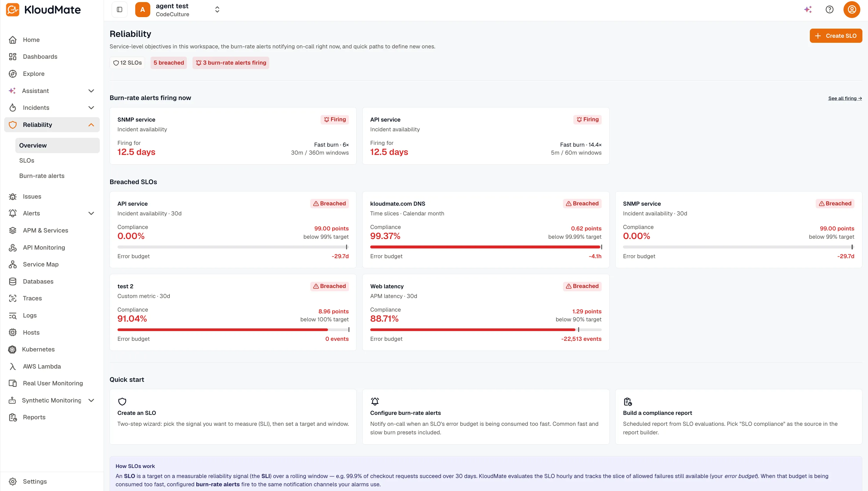This screenshot has height=491, width=868.
Task: Open the Alerts label in the sidebar
Action: point(31,213)
